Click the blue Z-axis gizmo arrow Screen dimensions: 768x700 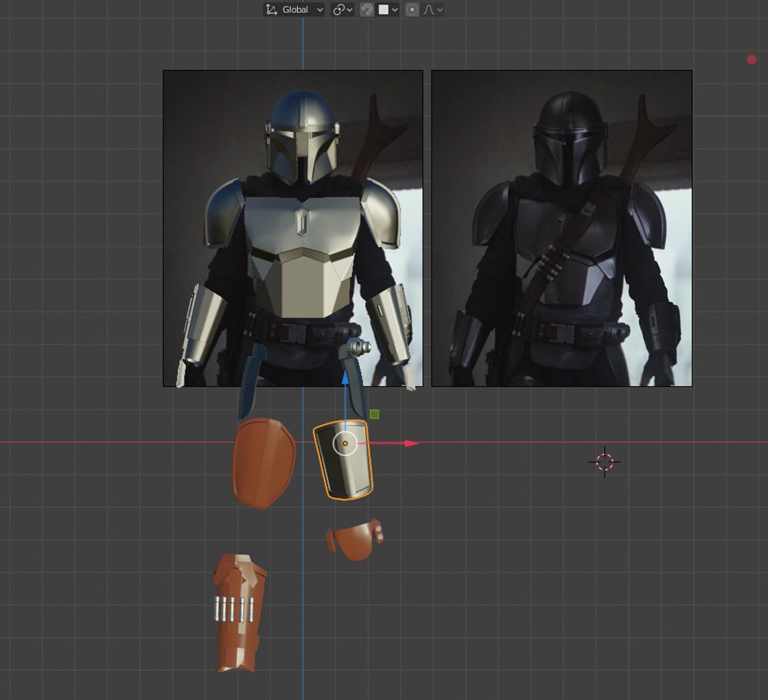346,377
